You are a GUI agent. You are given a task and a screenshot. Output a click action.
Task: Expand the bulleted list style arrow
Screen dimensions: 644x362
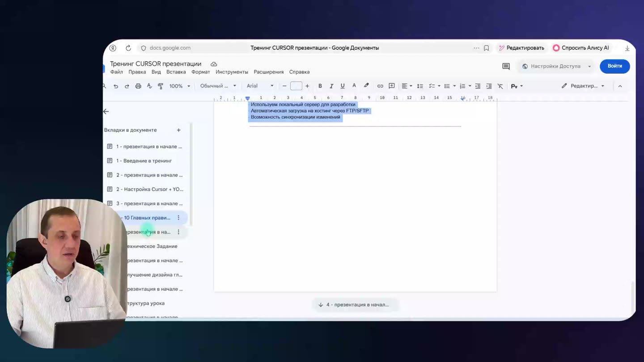tap(454, 86)
